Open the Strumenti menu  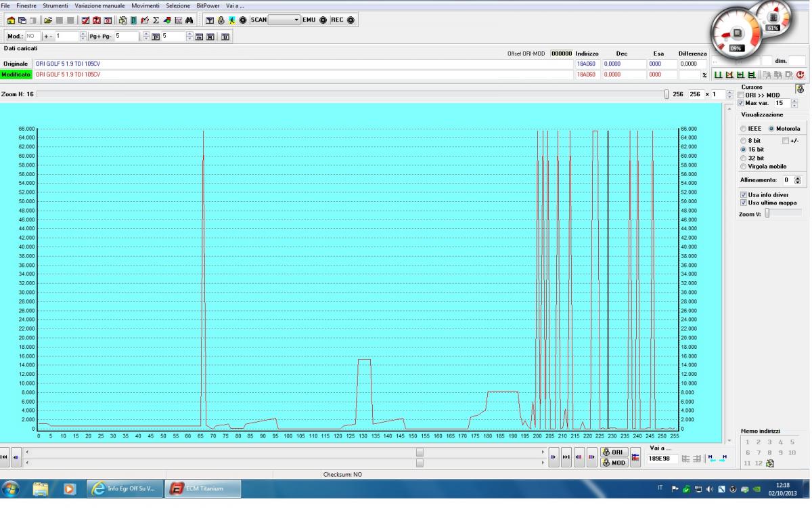click(55, 5)
